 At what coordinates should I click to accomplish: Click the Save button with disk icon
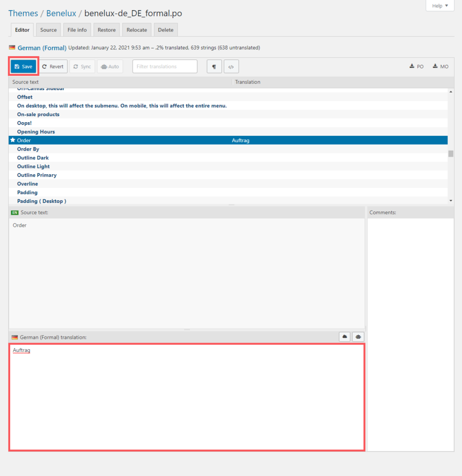23,66
